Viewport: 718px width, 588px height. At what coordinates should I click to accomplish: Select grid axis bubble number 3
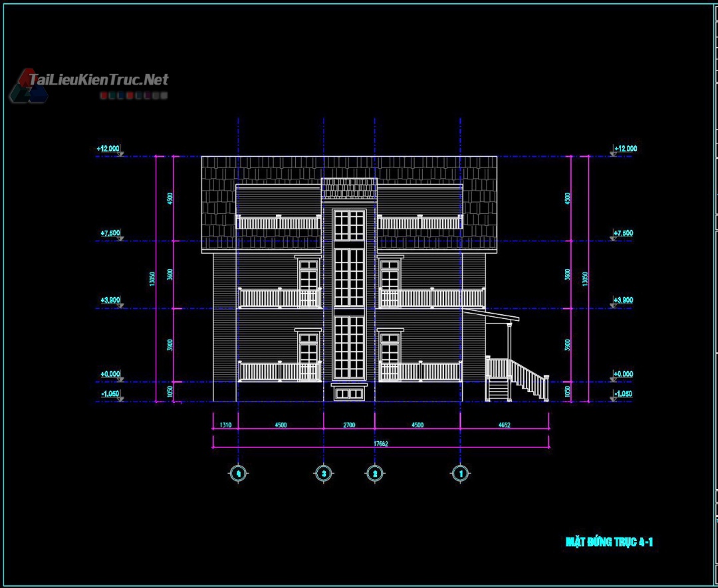point(323,473)
